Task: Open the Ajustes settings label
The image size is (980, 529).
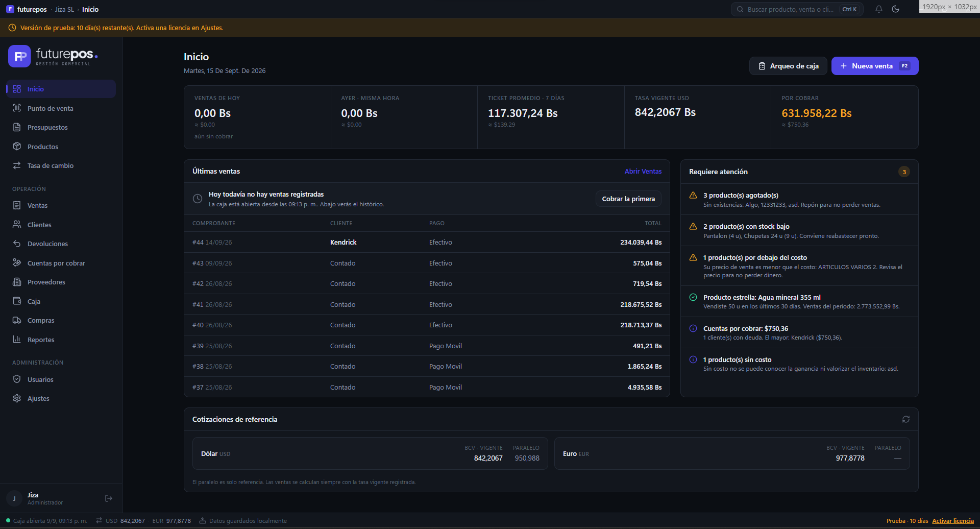Action: click(x=38, y=398)
